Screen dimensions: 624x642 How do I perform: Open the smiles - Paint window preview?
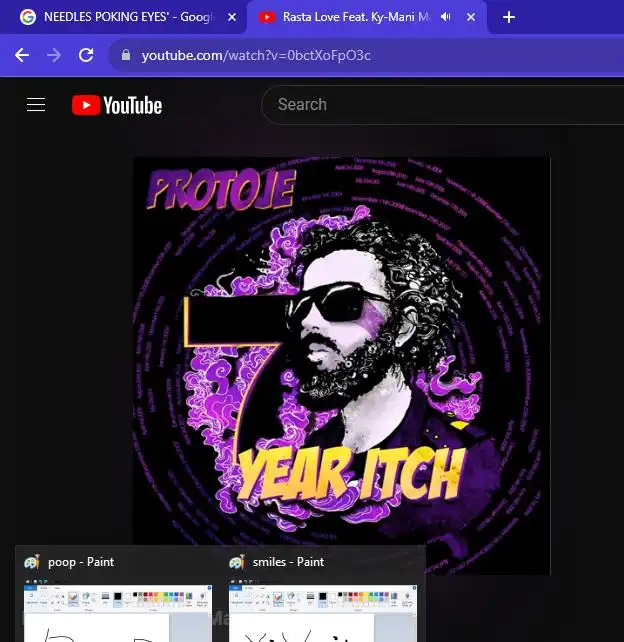coord(323,613)
